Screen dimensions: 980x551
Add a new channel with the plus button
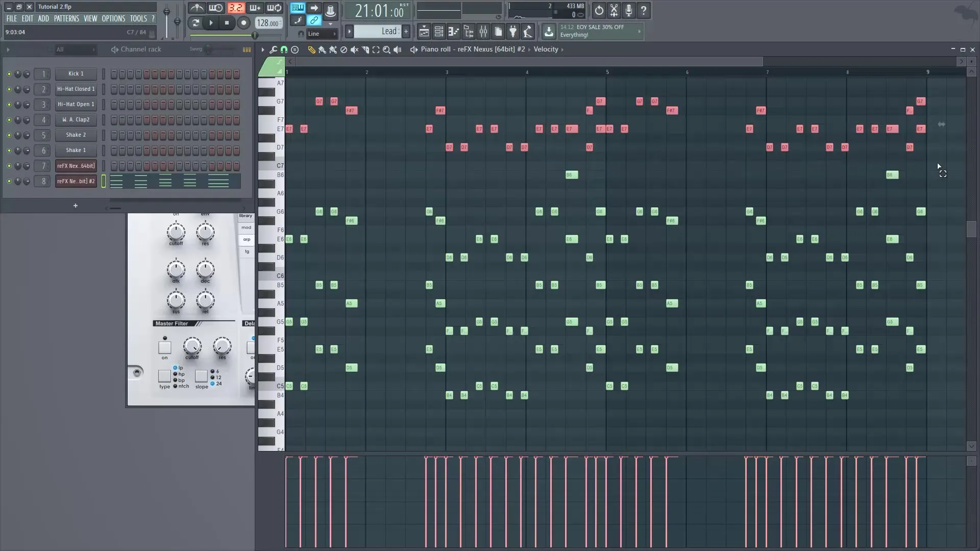[x=75, y=206]
